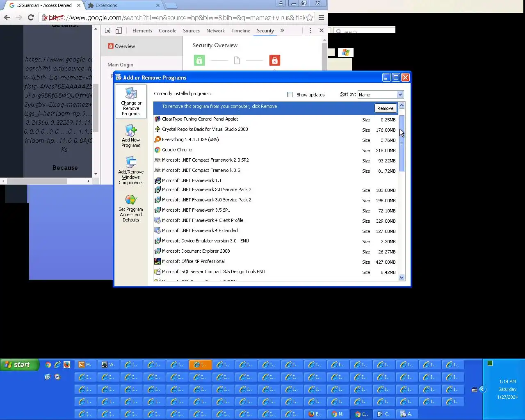Launch Chrome from the quick launch bar
The height and width of the screenshot is (420, 525).
(48, 365)
